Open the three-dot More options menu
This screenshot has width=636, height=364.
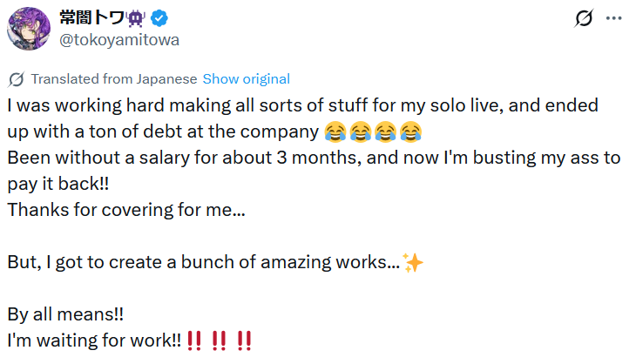(614, 18)
